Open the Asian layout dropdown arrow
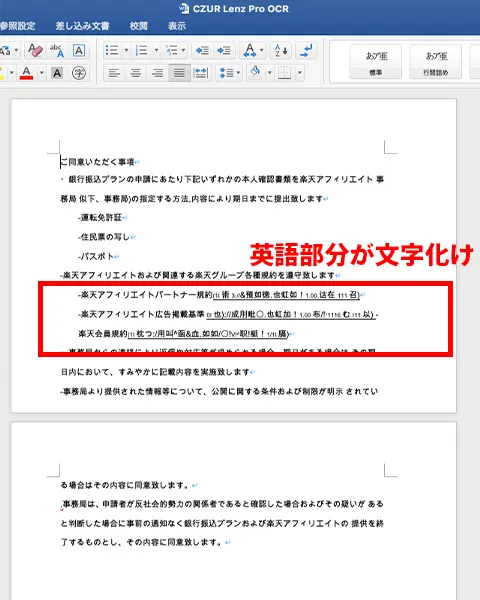480x600 pixels. (262, 50)
